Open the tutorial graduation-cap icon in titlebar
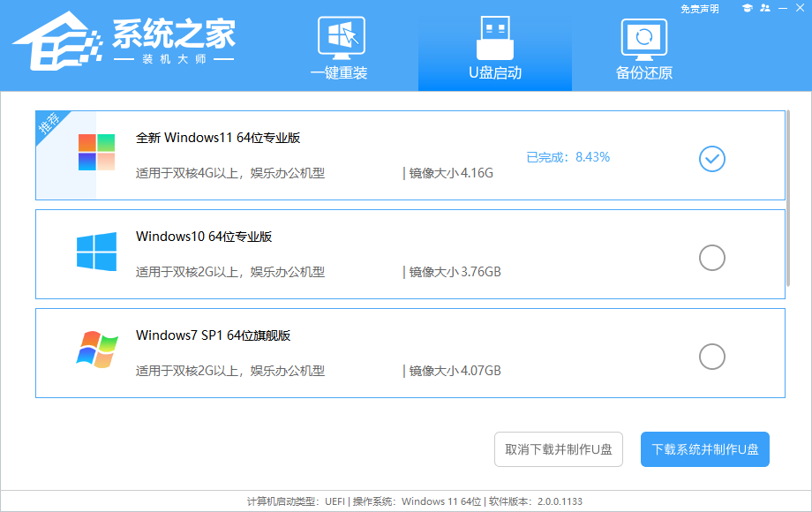 tap(748, 8)
